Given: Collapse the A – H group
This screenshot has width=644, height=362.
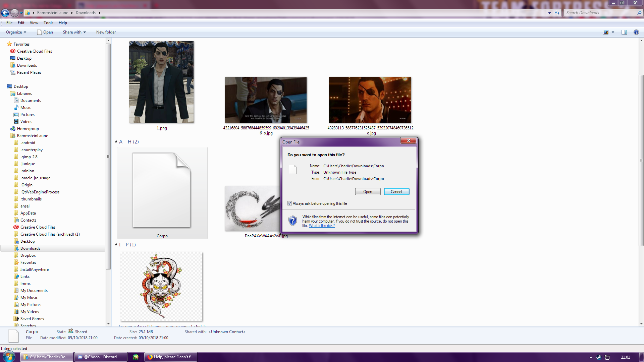Looking at the screenshot, I should [x=116, y=142].
